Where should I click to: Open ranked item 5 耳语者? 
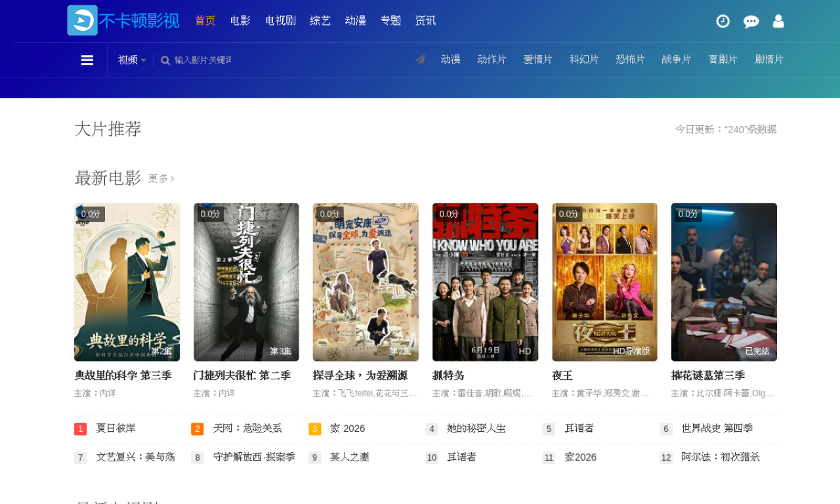[x=579, y=429]
